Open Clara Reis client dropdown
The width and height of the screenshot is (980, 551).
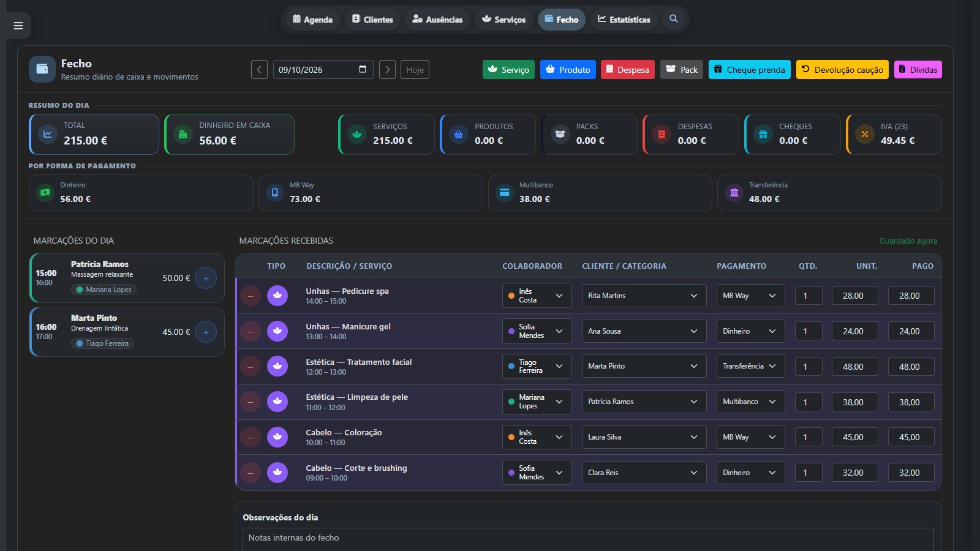[x=644, y=473]
